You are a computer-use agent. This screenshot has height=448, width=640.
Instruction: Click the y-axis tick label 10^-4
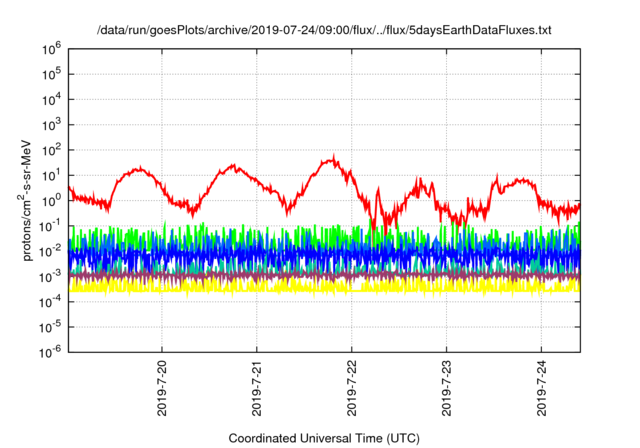pyautogui.click(x=51, y=302)
